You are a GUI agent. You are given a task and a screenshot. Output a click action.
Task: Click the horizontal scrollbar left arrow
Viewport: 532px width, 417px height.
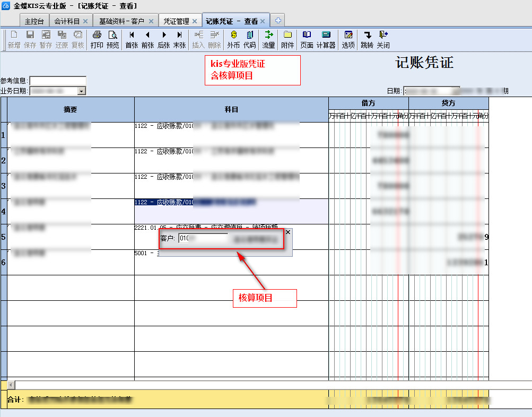(x=11, y=385)
